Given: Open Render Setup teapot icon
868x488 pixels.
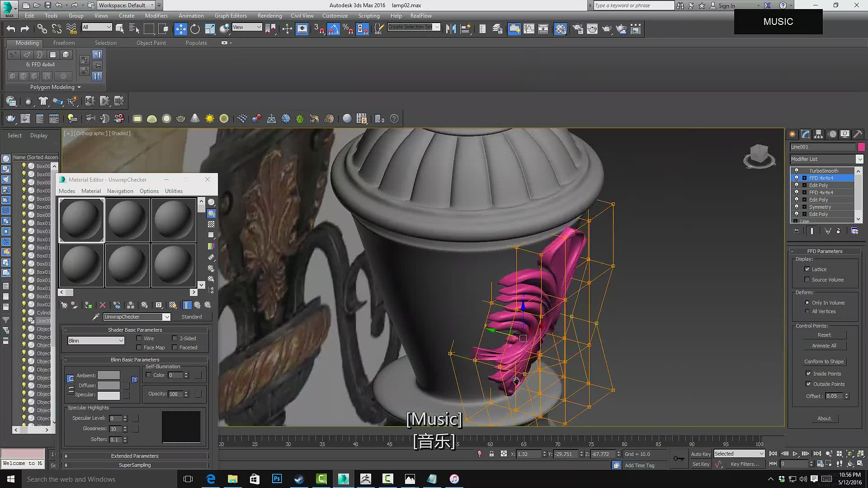Looking at the screenshot, I should [x=577, y=29].
